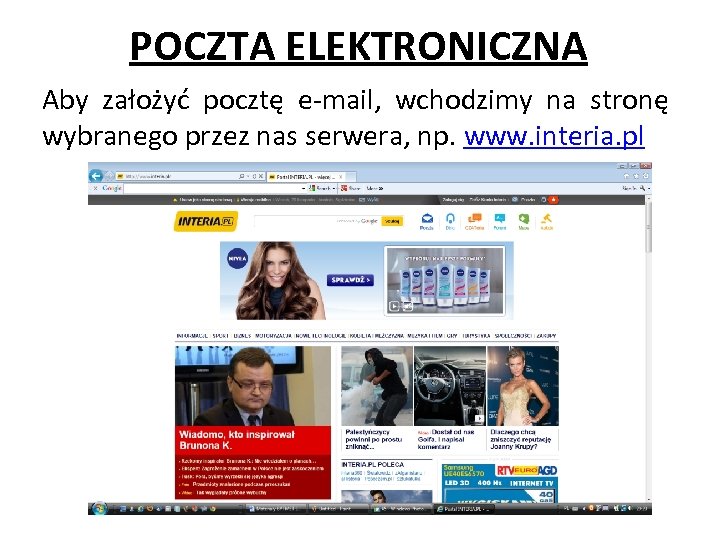Open the INFORMACJE menu section
This screenshot has width=720, height=540.
click(x=192, y=336)
